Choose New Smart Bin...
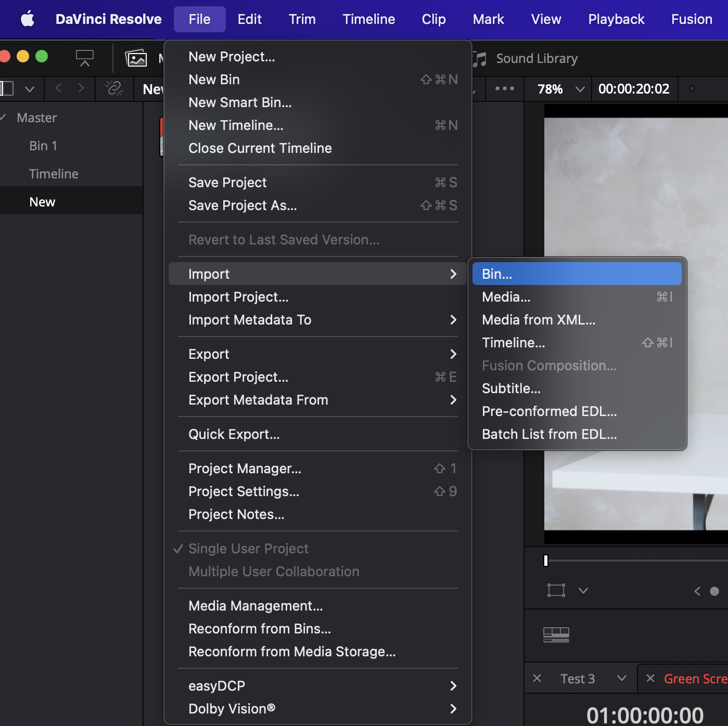Screen dimensions: 728x726 point(318,102)
